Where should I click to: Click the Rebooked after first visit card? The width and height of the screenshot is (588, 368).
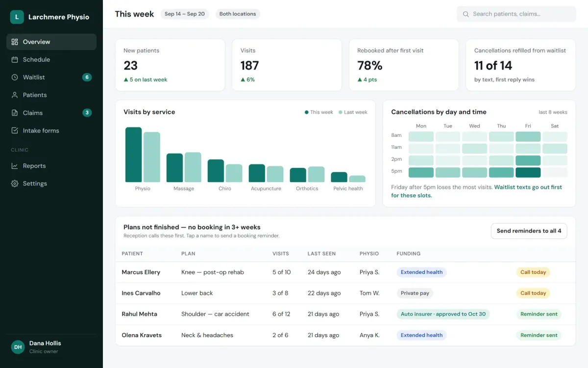click(x=404, y=65)
